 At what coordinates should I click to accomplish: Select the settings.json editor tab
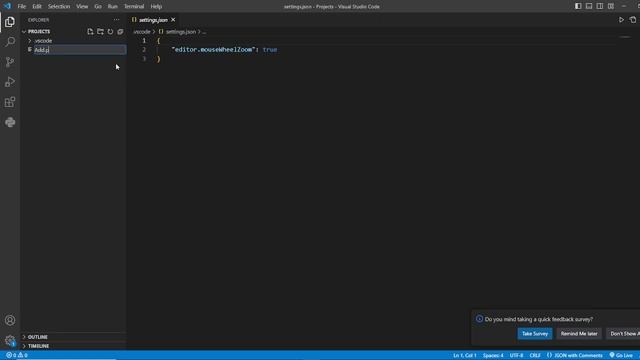coord(153,20)
